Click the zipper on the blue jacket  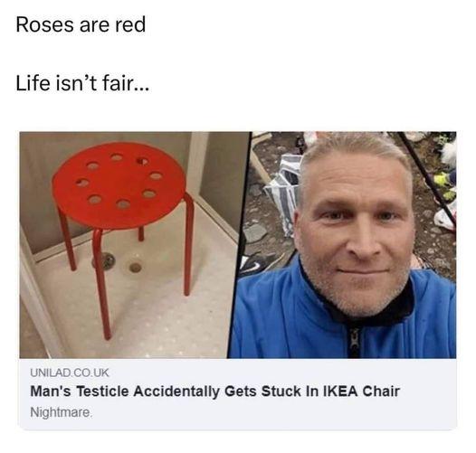tap(353, 342)
